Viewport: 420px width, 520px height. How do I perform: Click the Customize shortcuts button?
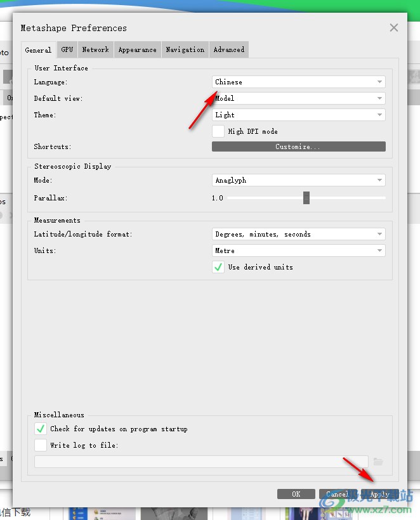pyautogui.click(x=299, y=146)
